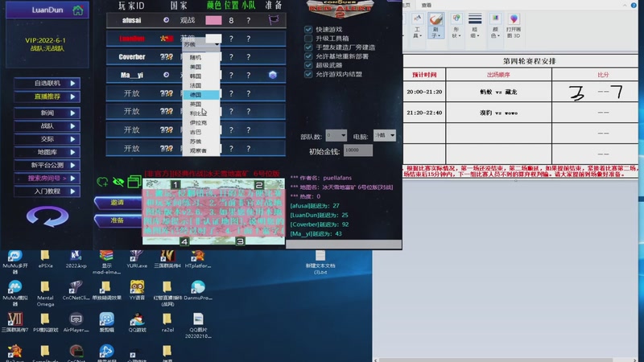Open the MuMu多开器 desktop shortcut
644x362 pixels.
pos(14,261)
